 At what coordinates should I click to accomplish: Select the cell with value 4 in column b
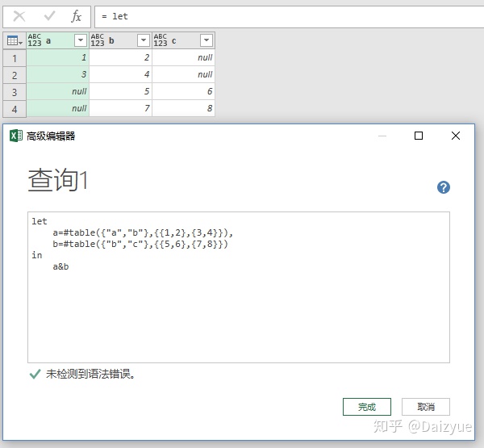pos(121,74)
